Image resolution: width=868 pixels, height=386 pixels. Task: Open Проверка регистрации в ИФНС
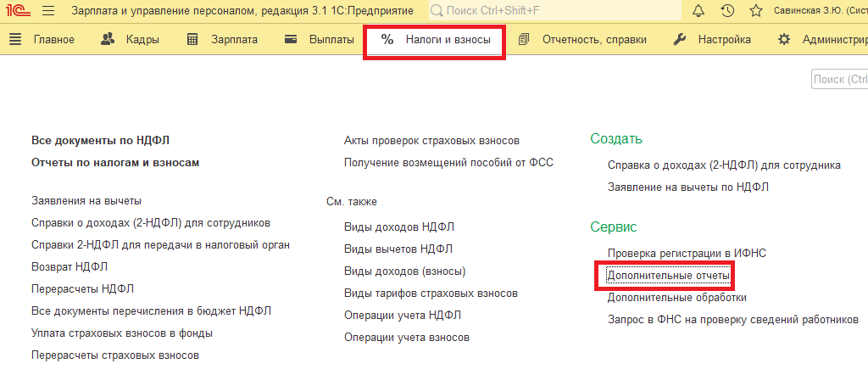(x=687, y=253)
